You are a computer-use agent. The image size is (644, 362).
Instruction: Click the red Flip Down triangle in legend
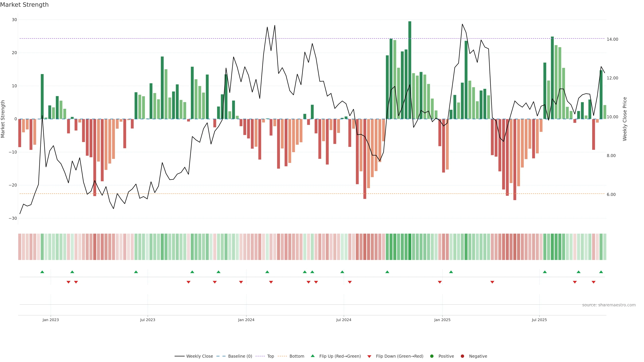(369, 356)
